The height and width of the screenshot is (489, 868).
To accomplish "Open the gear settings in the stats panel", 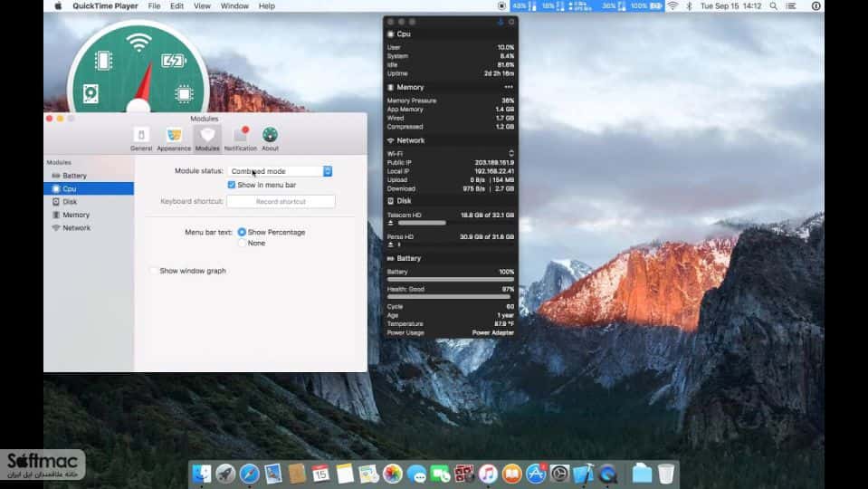I will point(511,22).
